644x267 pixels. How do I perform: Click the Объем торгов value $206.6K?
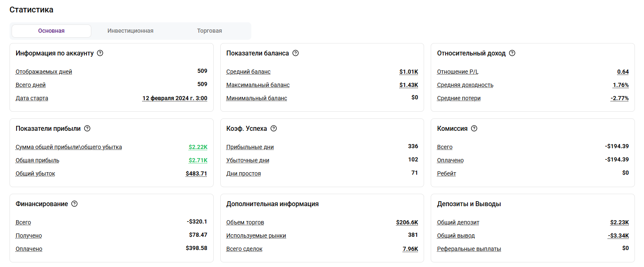tap(407, 222)
